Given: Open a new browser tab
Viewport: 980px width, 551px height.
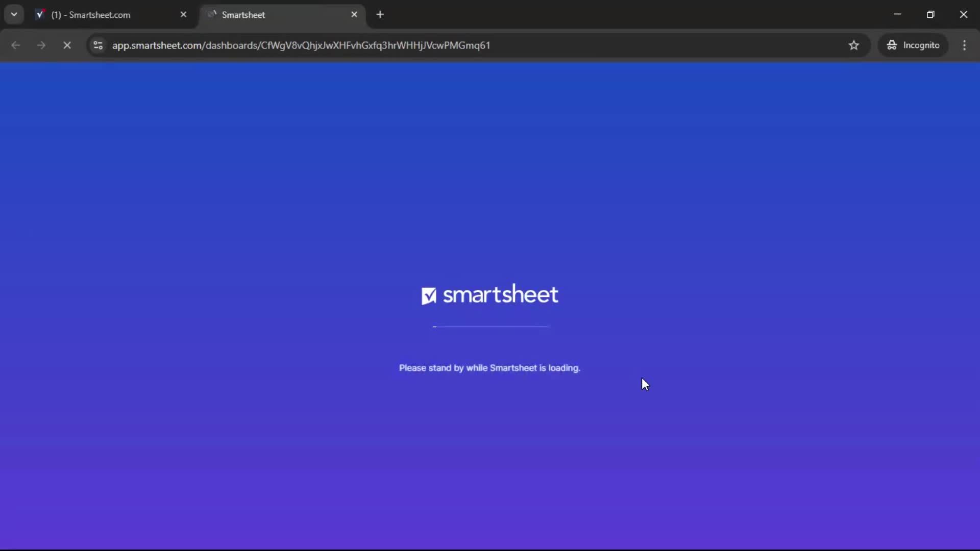Looking at the screenshot, I should click(381, 14).
